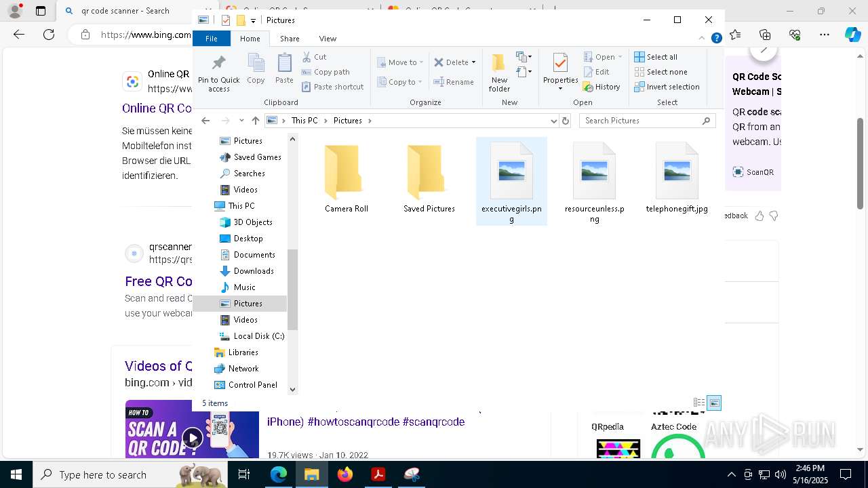Switch to details view layout
This screenshot has width=868, height=488.
click(x=699, y=403)
